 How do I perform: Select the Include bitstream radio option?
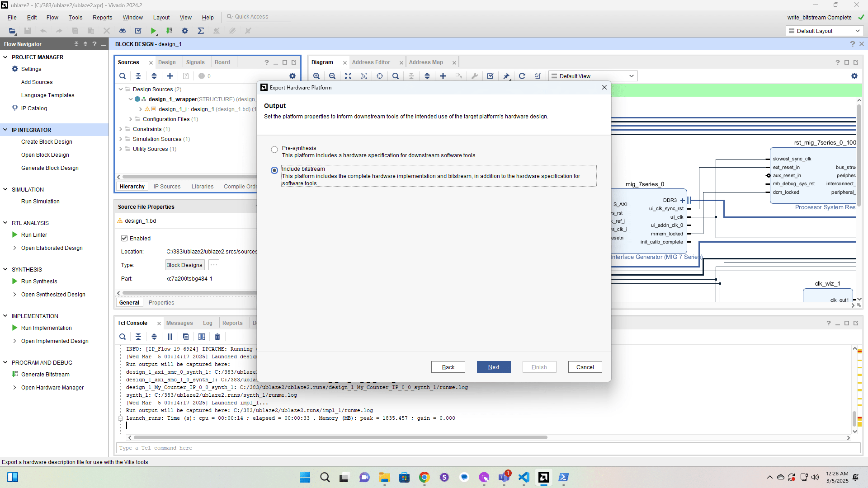[274, 170]
